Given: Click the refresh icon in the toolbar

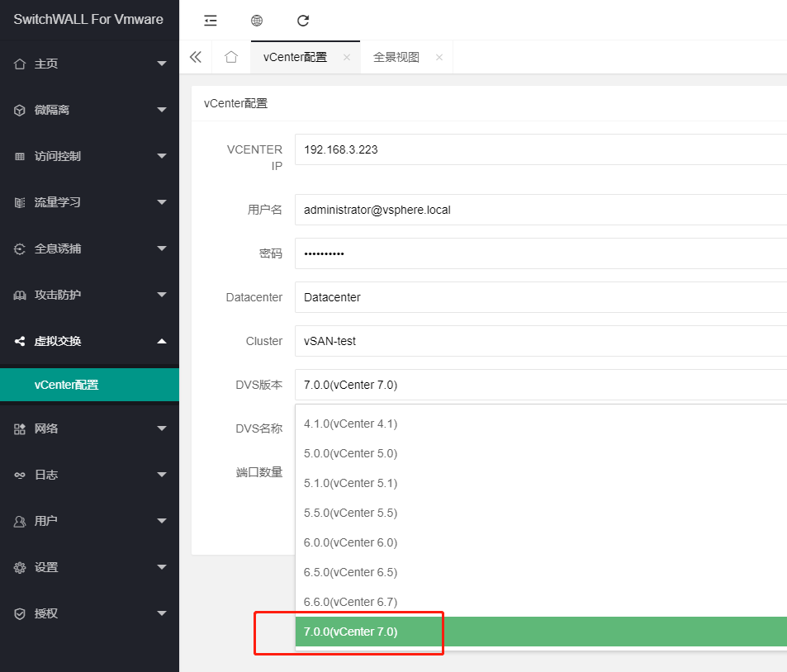Looking at the screenshot, I should point(302,20).
